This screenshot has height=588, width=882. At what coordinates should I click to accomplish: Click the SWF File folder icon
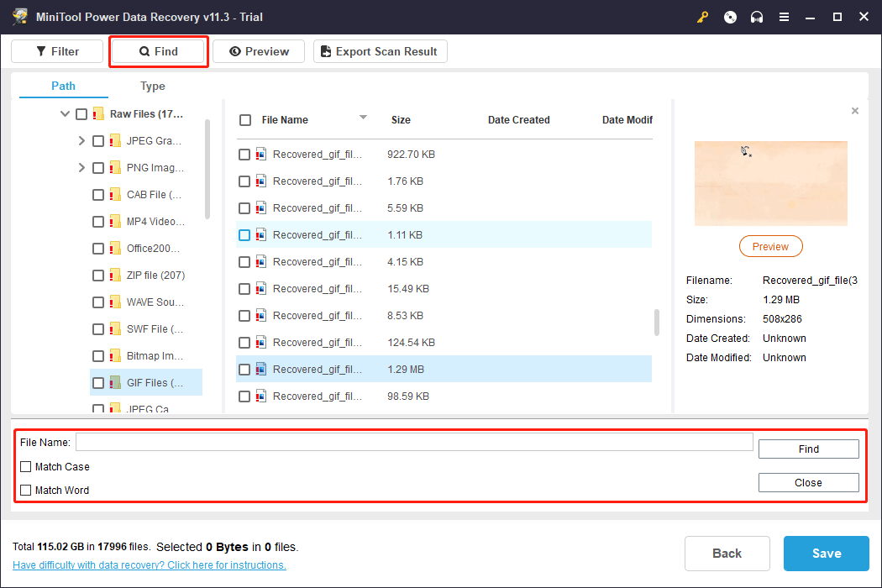coord(115,329)
